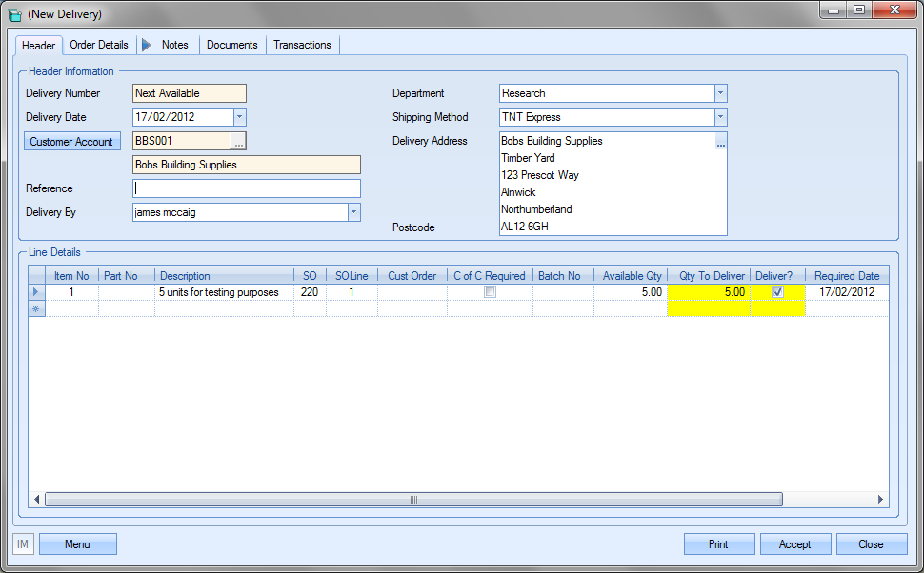Image resolution: width=924 pixels, height=573 pixels.
Task: Click the horizontal scrollbar right arrow
Action: pos(881,500)
